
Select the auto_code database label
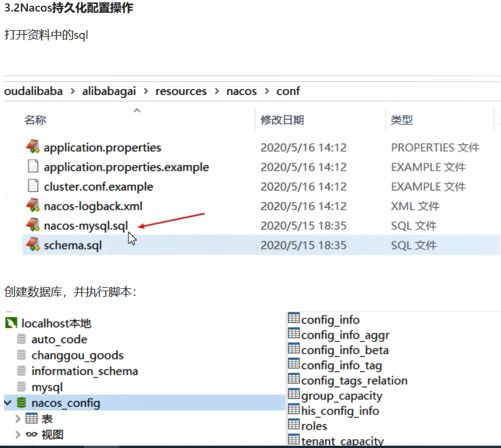[59, 339]
